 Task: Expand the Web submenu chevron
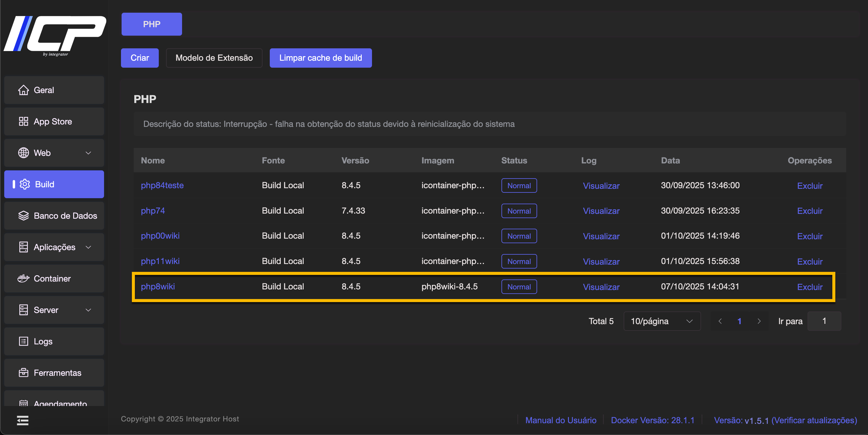(88, 153)
